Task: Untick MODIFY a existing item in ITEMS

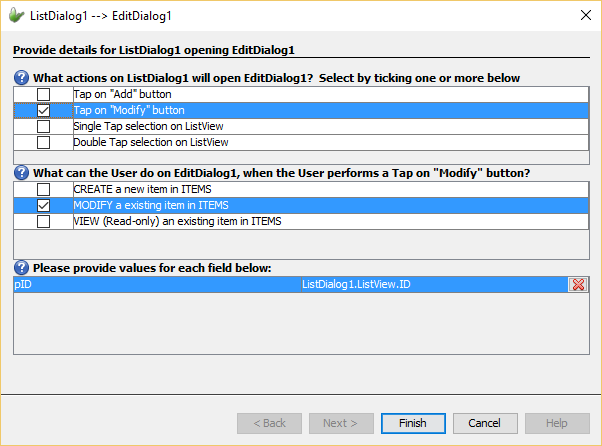Action: (x=44, y=205)
